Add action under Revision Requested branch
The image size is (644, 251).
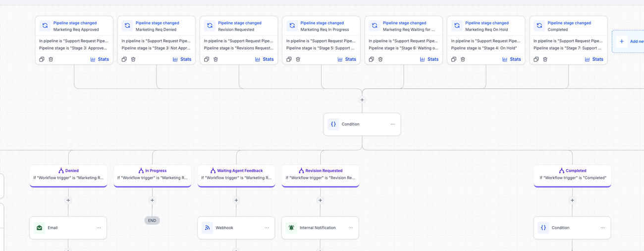click(320, 200)
